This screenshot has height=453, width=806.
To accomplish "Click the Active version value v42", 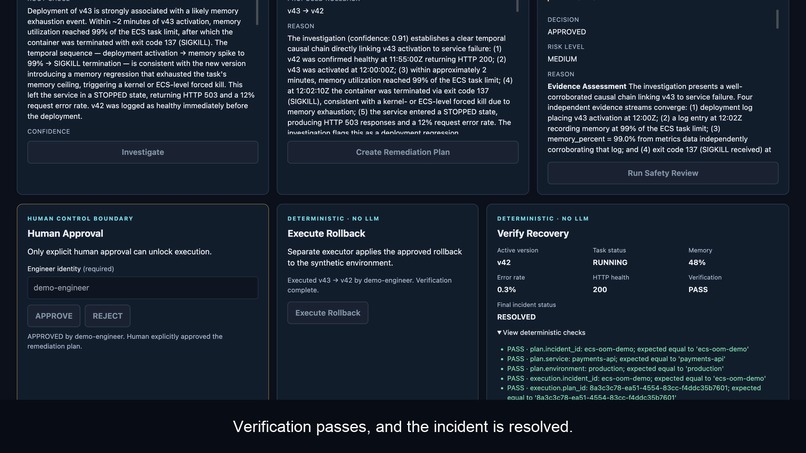I will click(504, 262).
